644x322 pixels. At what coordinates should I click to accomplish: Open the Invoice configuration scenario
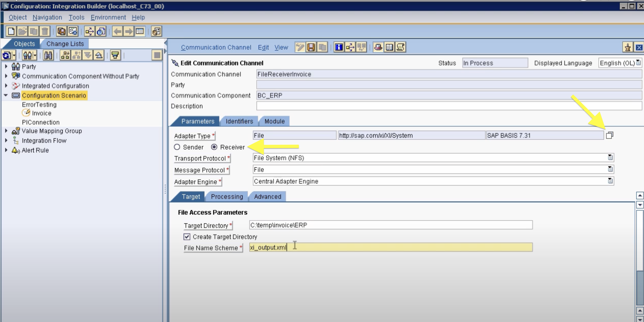[x=42, y=113]
